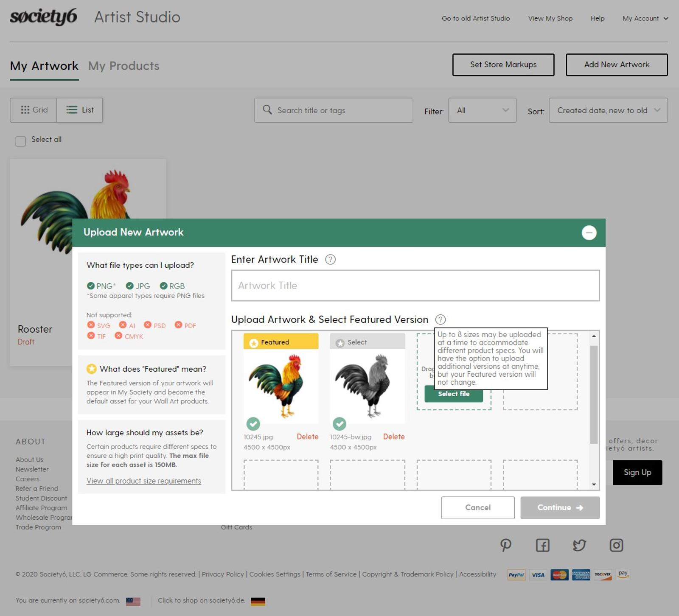Screen dimensions: 679x616
Task: Click Set Store Markups button
Action: [x=503, y=64]
